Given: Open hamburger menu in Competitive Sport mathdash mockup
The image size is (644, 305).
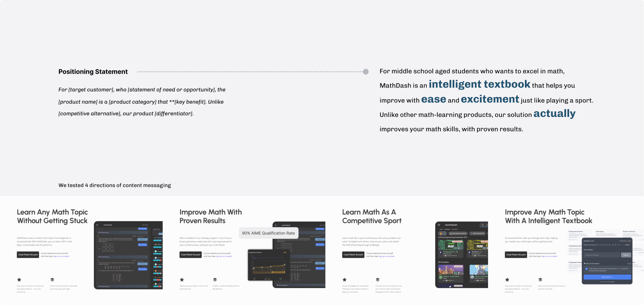Looking at the screenshot, I should coord(439,225).
